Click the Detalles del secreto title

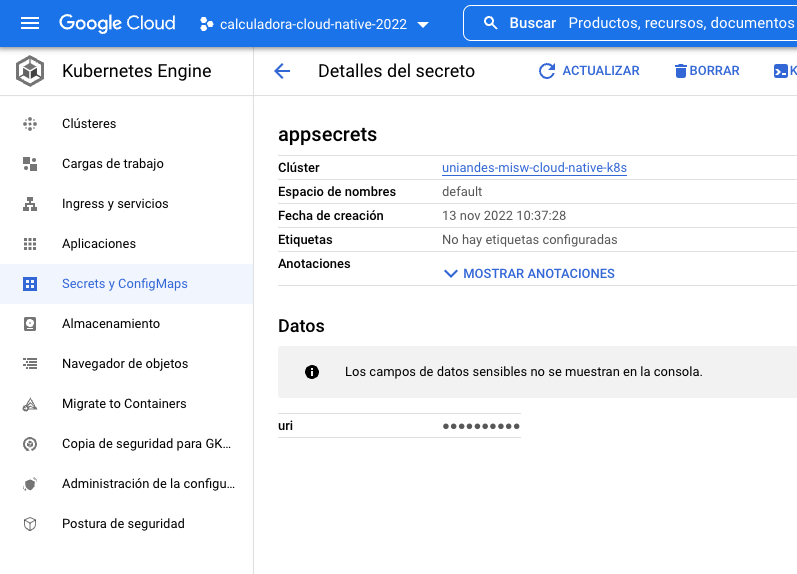click(396, 71)
